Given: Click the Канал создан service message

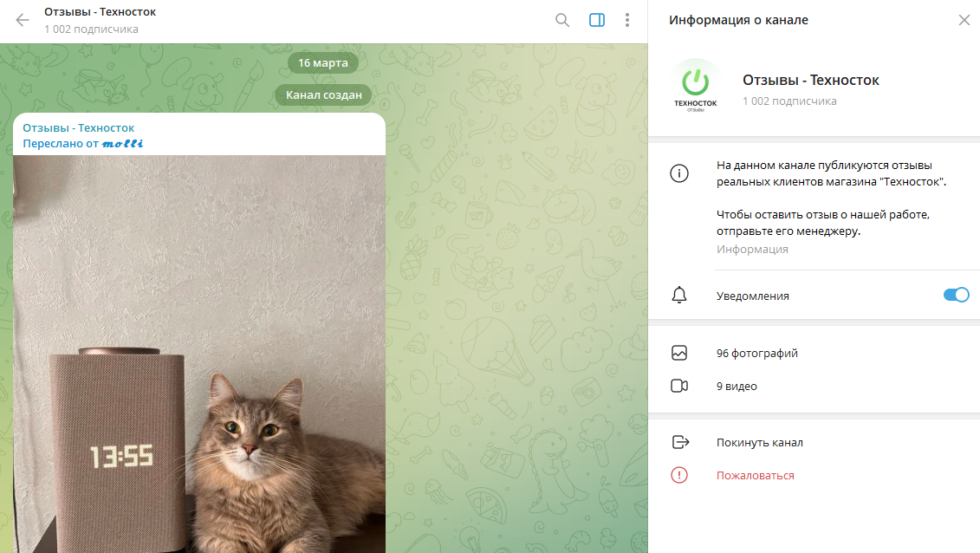Looking at the screenshot, I should click(324, 95).
